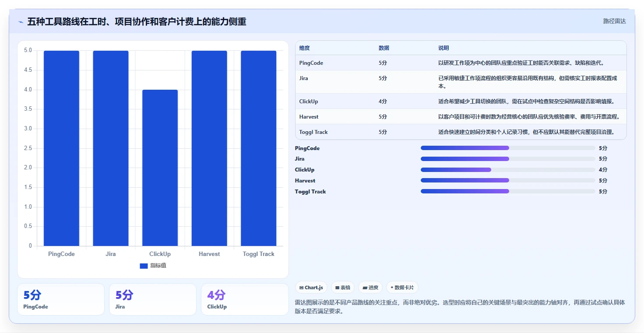Viewport: 644px width, 333px height.
Task: Open the PingCode 5分 data card
Action: pos(61,299)
